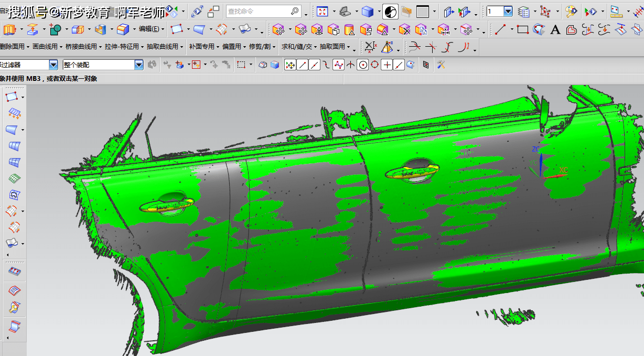Toggle the Intersection snap point option
The image size is (644, 356).
350,65
